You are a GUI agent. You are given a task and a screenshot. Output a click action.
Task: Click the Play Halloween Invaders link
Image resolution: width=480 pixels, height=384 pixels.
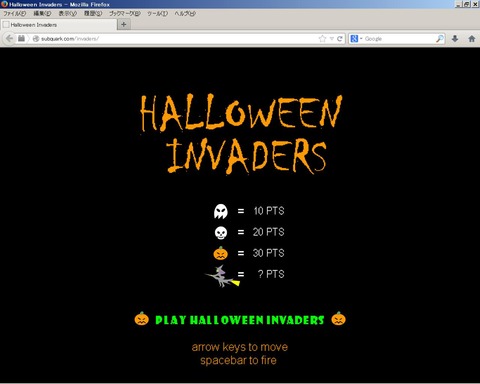240,320
